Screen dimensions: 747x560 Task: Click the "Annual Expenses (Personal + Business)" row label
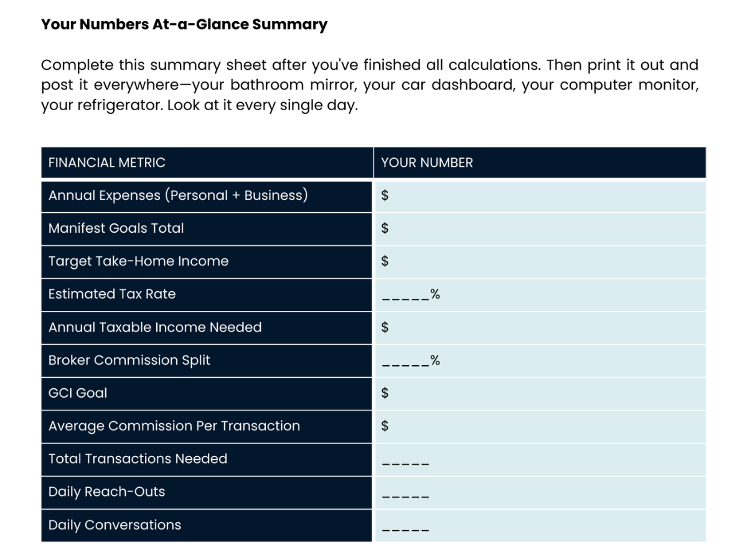coord(178,195)
